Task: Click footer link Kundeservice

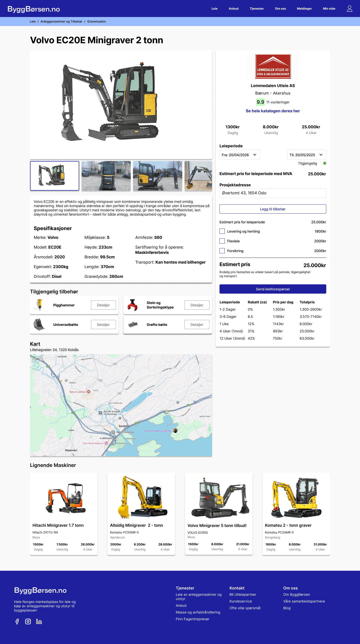Action: click(x=241, y=601)
